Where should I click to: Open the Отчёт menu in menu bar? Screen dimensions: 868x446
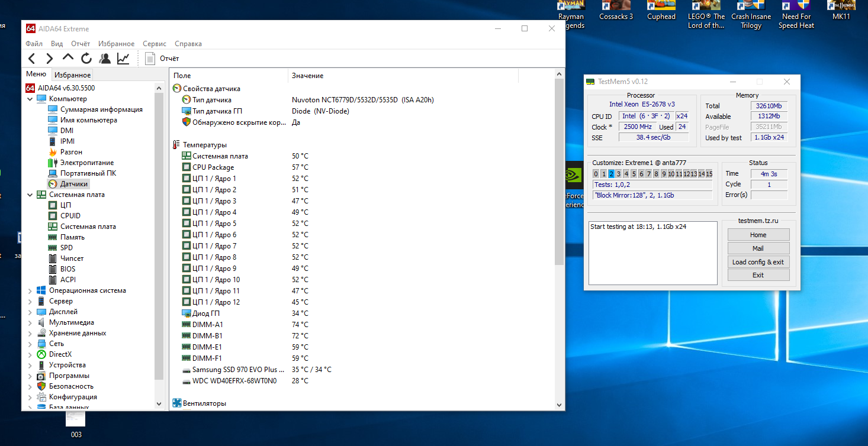(81, 44)
